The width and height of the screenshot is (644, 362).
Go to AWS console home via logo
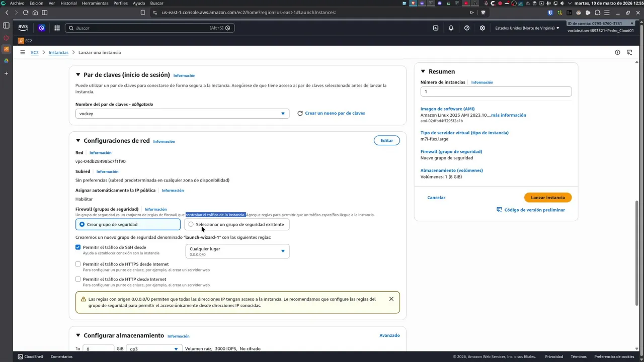tap(23, 28)
